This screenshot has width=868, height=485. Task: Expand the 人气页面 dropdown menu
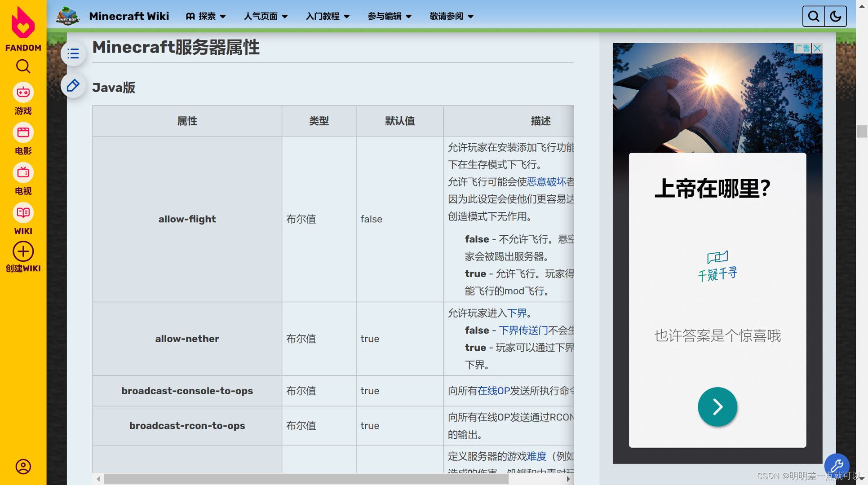pyautogui.click(x=266, y=16)
